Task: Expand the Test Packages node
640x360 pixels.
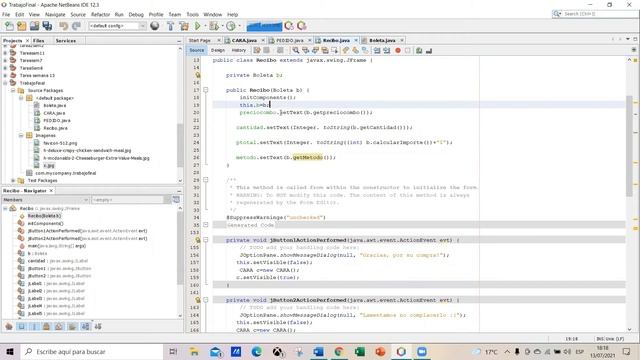Action: tap(13, 180)
